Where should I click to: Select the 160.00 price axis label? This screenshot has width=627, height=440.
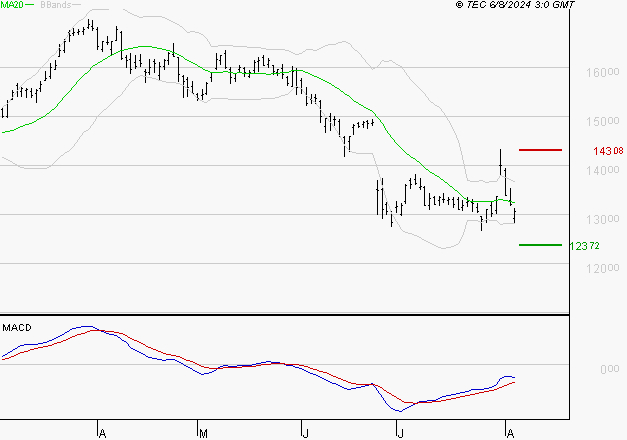tap(603, 72)
